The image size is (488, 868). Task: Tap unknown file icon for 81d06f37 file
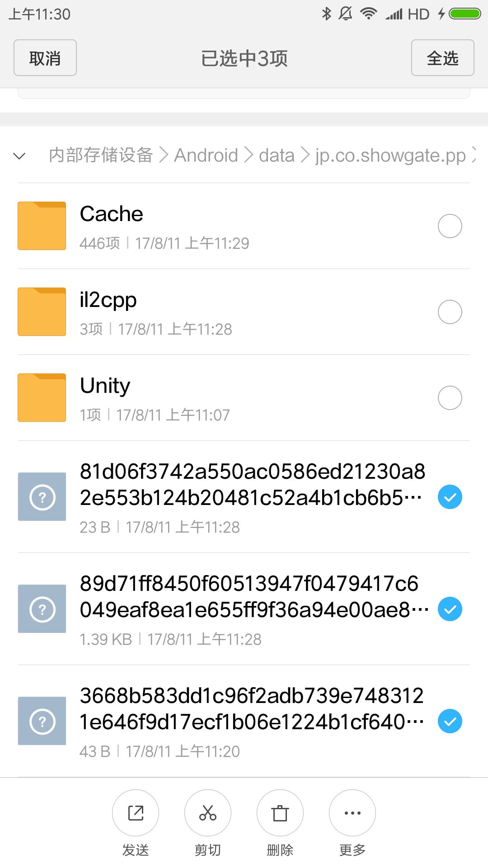[x=42, y=497]
